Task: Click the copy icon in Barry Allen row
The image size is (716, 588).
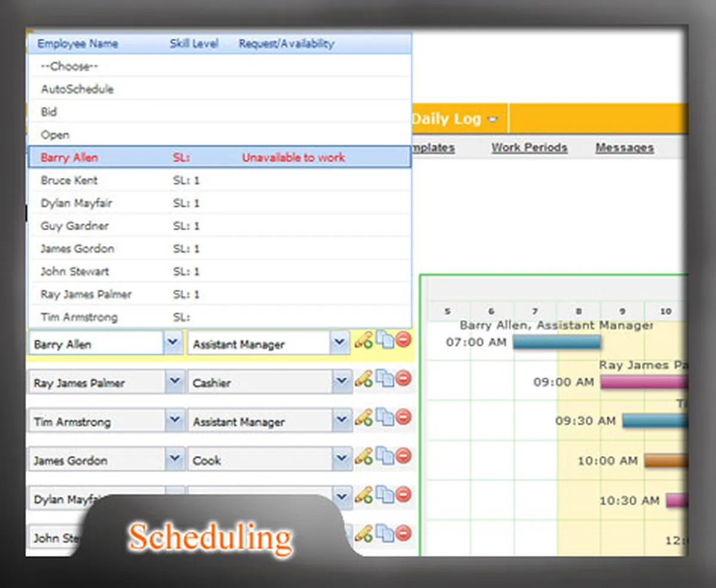Action: [384, 340]
